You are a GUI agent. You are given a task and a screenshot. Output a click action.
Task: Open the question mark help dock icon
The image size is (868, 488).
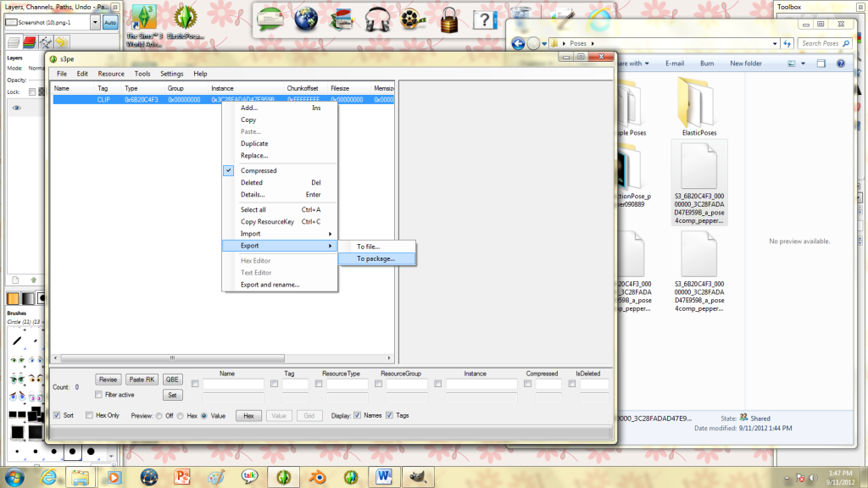tap(484, 20)
